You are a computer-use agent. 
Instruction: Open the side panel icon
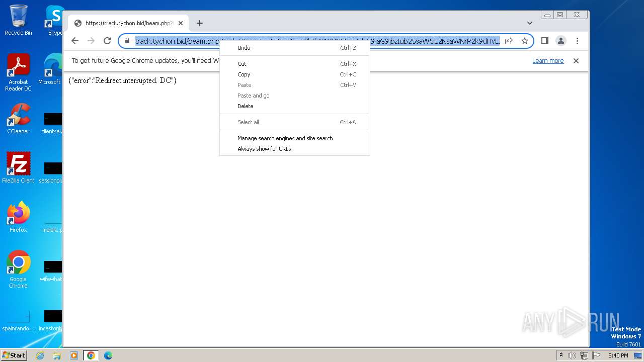pyautogui.click(x=544, y=41)
